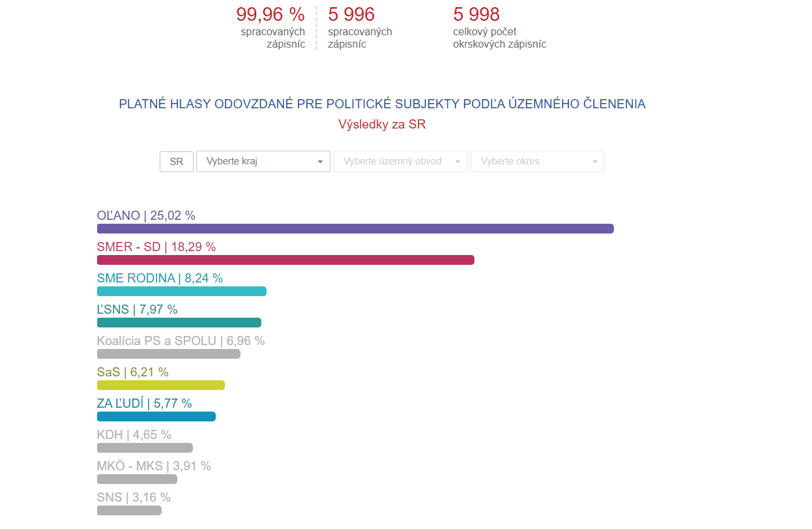
Task: Click the blue ZA ĽUDÍ result bar
Action: (156, 416)
